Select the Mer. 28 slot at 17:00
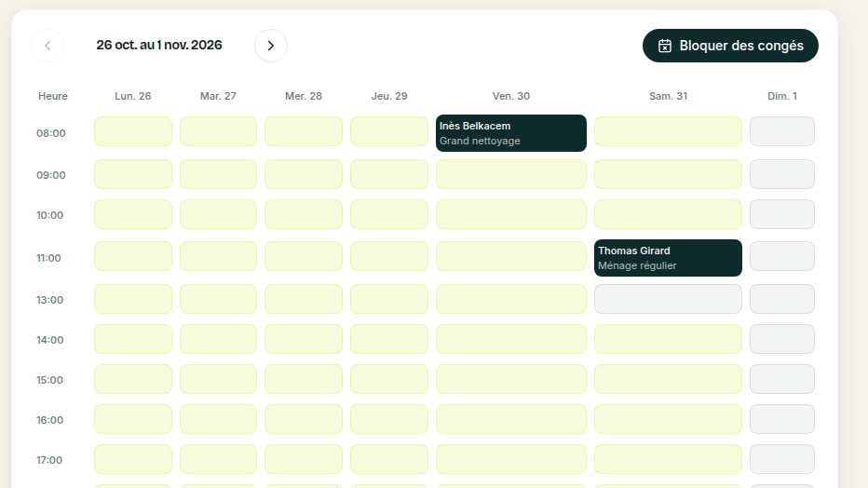The height and width of the screenshot is (488, 868). coord(304,459)
